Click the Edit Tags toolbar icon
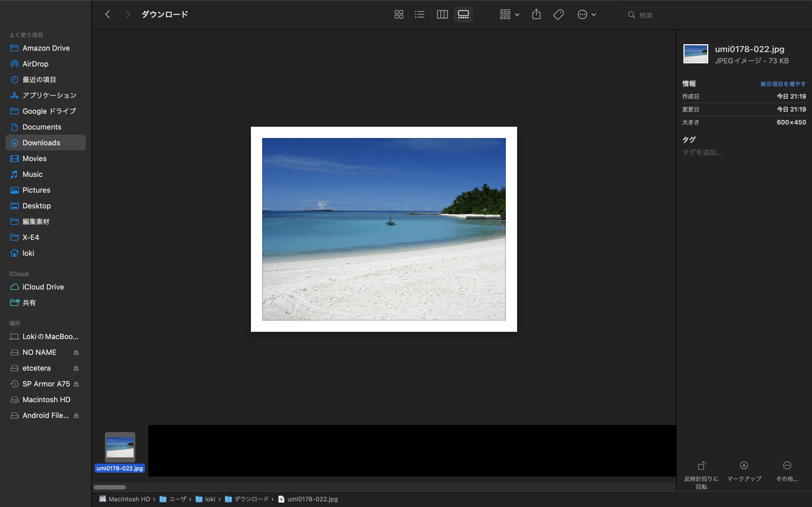 (x=558, y=14)
